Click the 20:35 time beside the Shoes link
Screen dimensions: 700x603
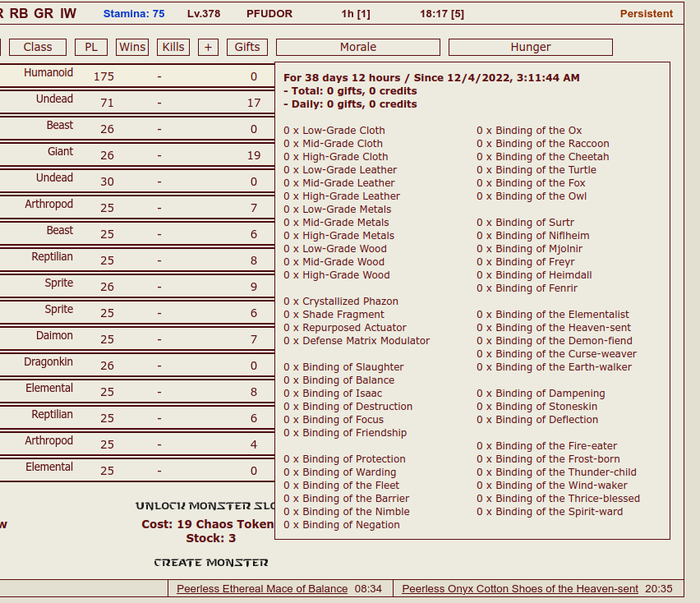coord(658,589)
